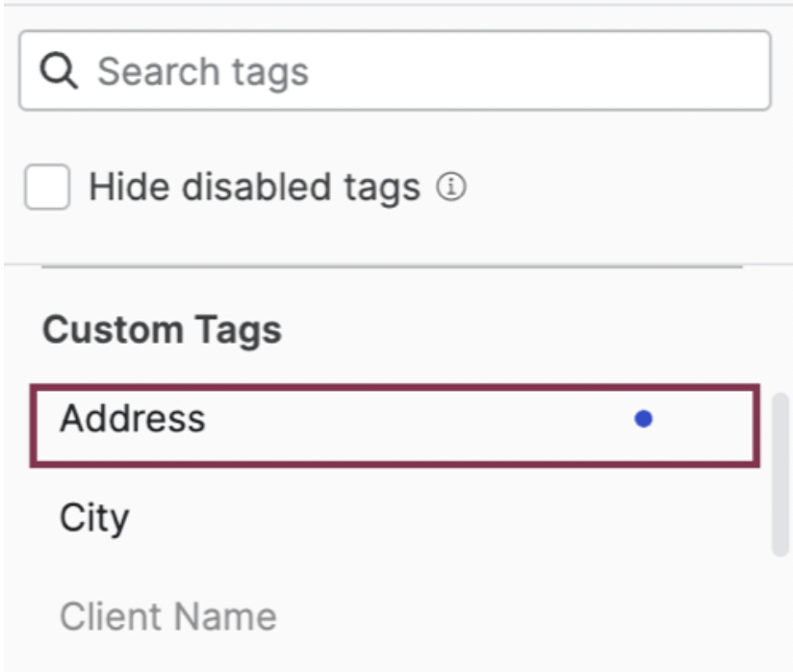Click the word "Address" in the highlighted row

coord(133,419)
